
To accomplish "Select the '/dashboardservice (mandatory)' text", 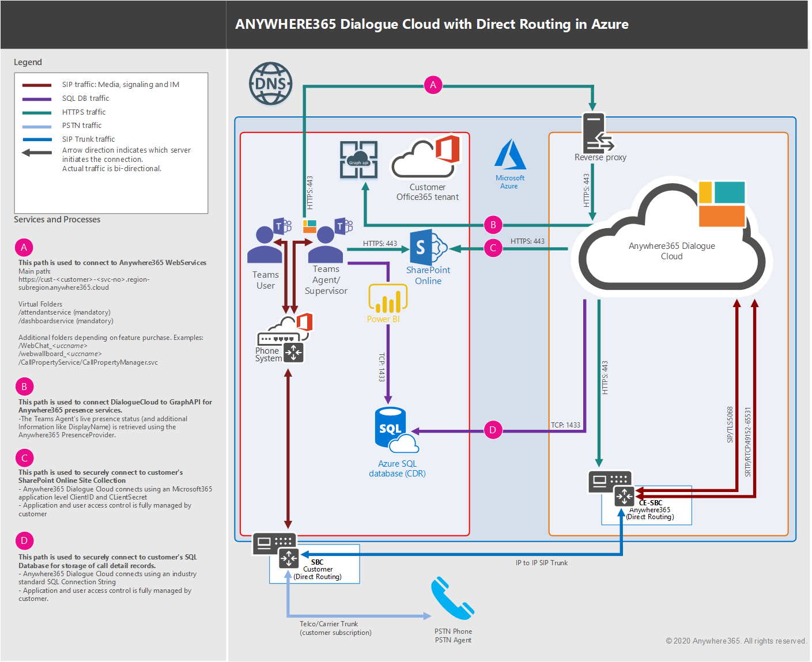I will (66, 321).
